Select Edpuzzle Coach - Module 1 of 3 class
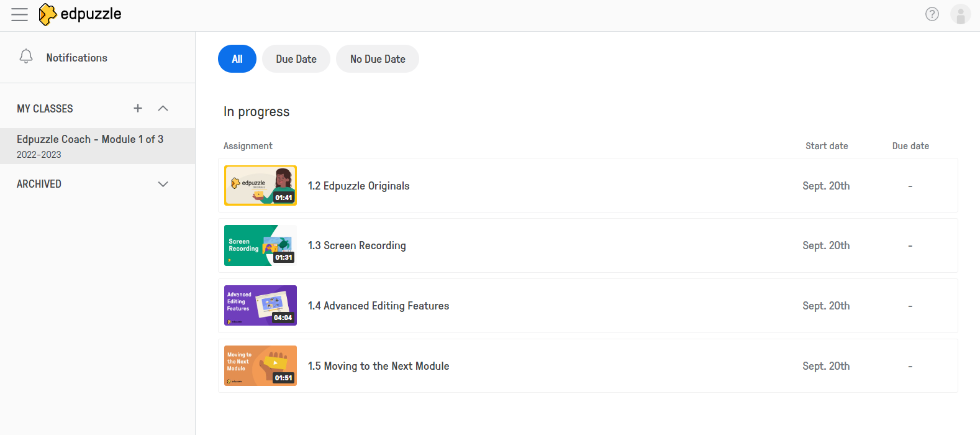The height and width of the screenshot is (435, 980). click(98, 146)
